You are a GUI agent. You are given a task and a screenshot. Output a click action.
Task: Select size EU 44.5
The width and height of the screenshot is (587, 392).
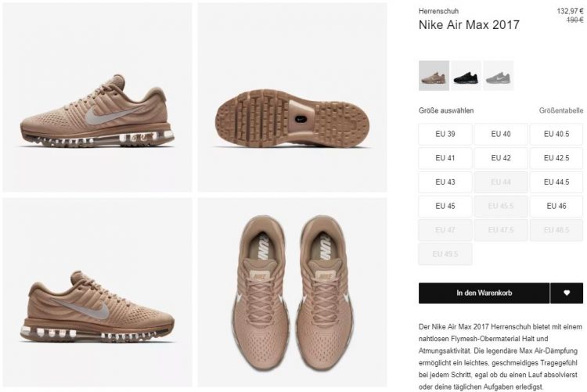coord(556,182)
